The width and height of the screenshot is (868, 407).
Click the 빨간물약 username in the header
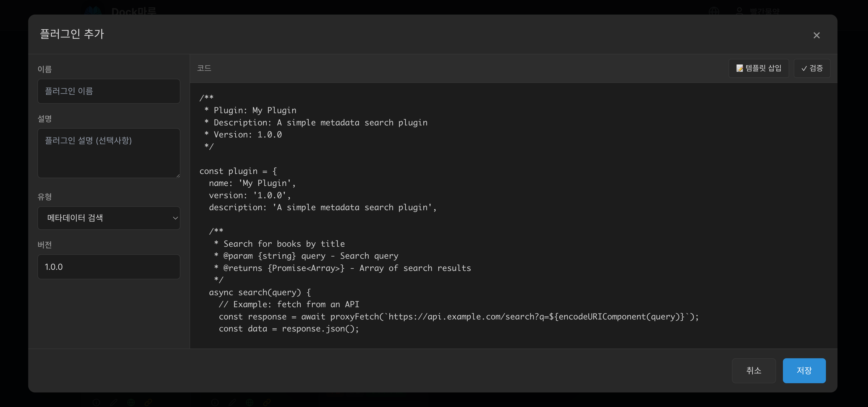764,11
